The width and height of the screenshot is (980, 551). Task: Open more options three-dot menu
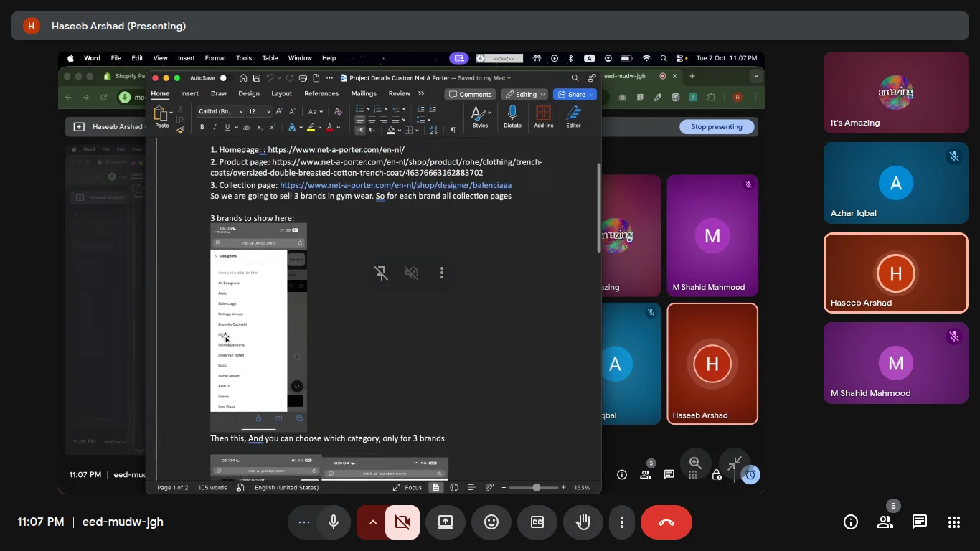coord(622,522)
